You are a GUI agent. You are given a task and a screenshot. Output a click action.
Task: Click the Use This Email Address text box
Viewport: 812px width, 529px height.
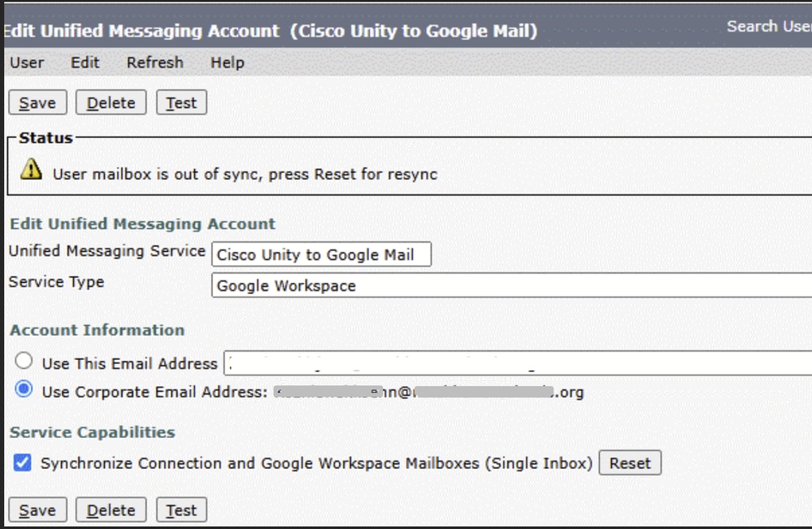click(x=518, y=363)
